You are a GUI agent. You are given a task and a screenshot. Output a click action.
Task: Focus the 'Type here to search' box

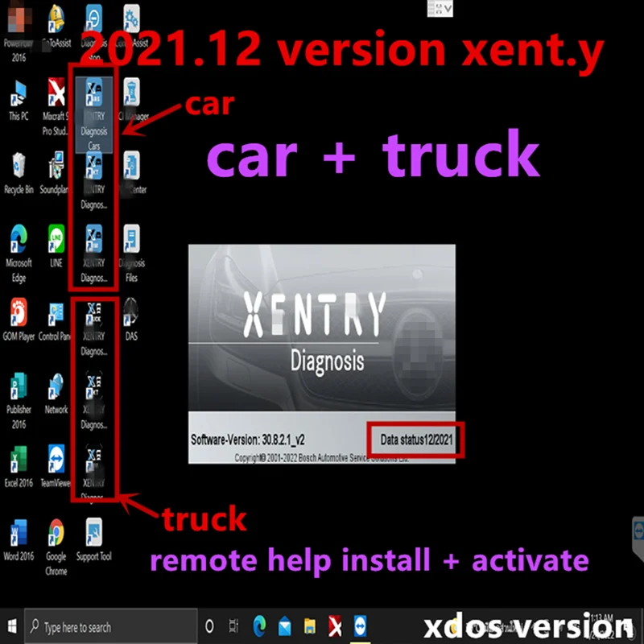(111, 627)
